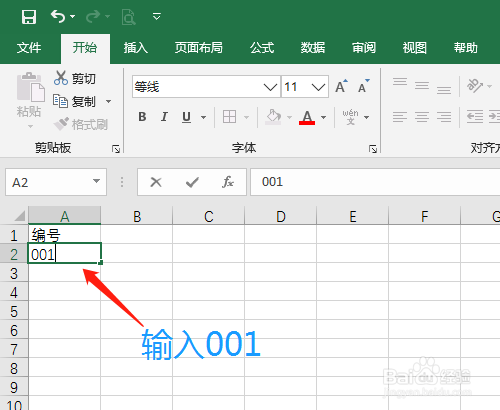Open Customize Quick Access Toolbar dropdown
The width and height of the screenshot is (500, 410).
pos(157,16)
